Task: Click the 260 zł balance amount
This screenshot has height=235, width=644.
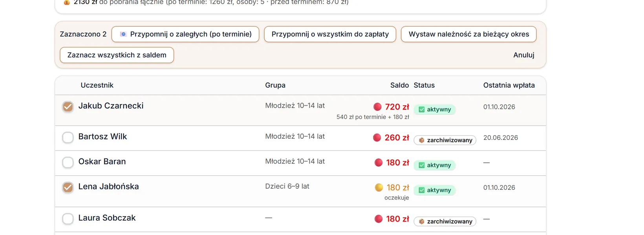Action: [x=397, y=138]
